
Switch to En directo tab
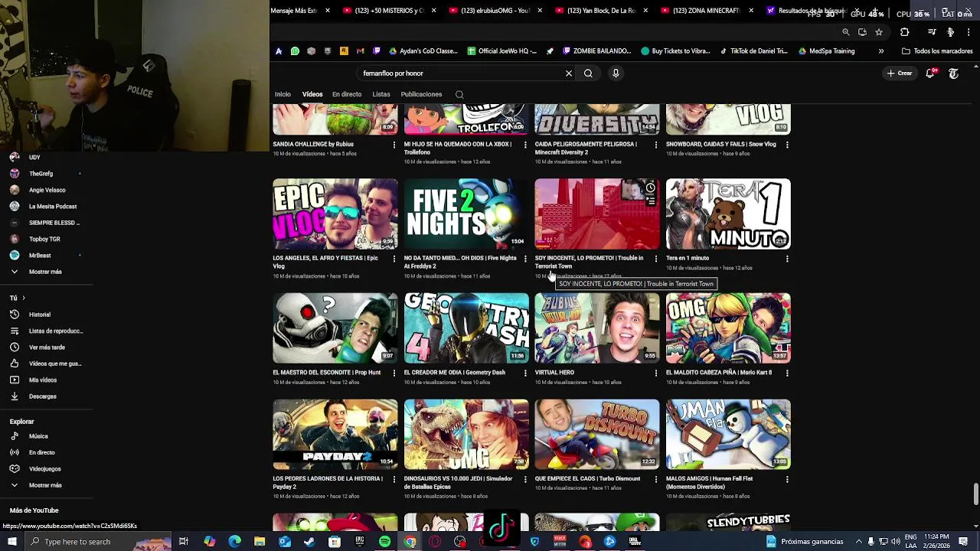coord(347,94)
